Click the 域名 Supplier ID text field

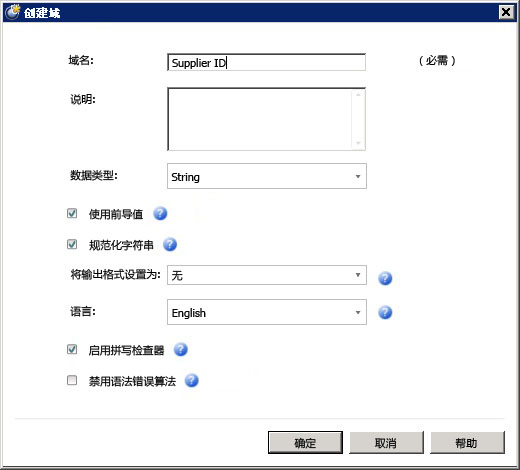point(266,62)
